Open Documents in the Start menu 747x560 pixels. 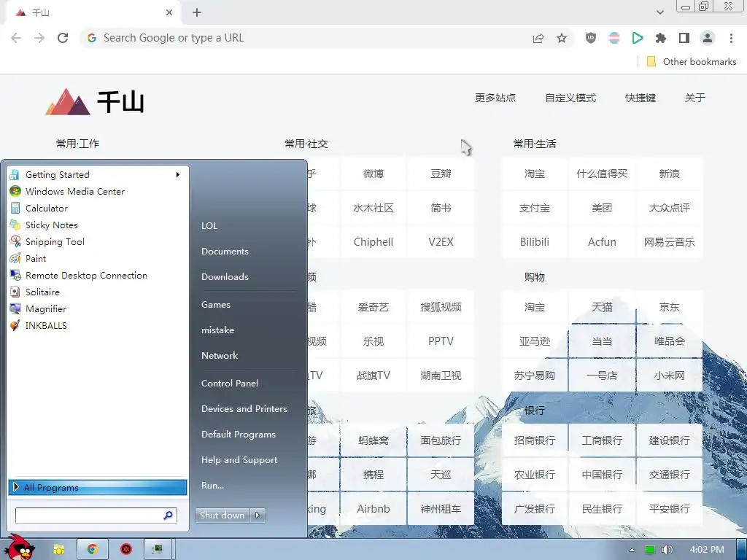pyautogui.click(x=225, y=252)
